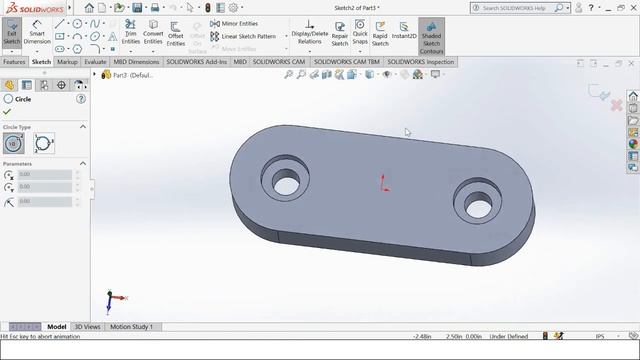Select the Polygon sketch tool
Screen dimensions: 640x360
point(77,49)
